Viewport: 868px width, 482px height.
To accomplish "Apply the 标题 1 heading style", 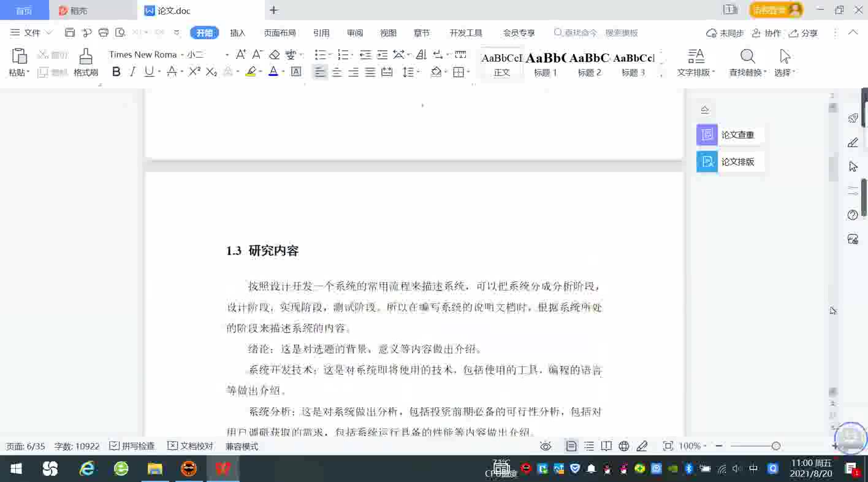I will pos(546,64).
